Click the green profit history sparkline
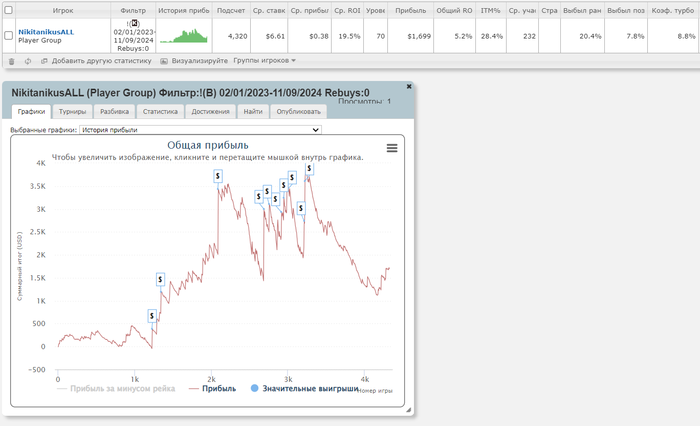Image resolution: width=700 pixels, height=426 pixels. point(184,36)
